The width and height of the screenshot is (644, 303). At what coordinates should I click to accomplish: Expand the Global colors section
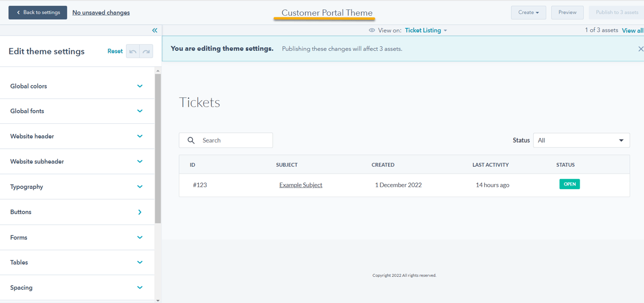[x=140, y=86]
